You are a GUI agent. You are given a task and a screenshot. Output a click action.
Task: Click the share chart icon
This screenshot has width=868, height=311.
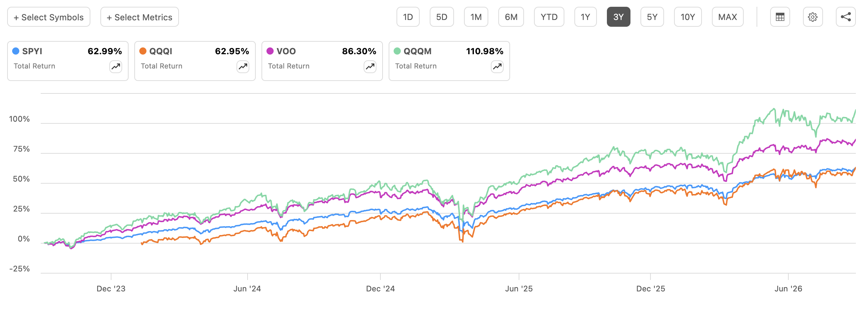coord(846,17)
